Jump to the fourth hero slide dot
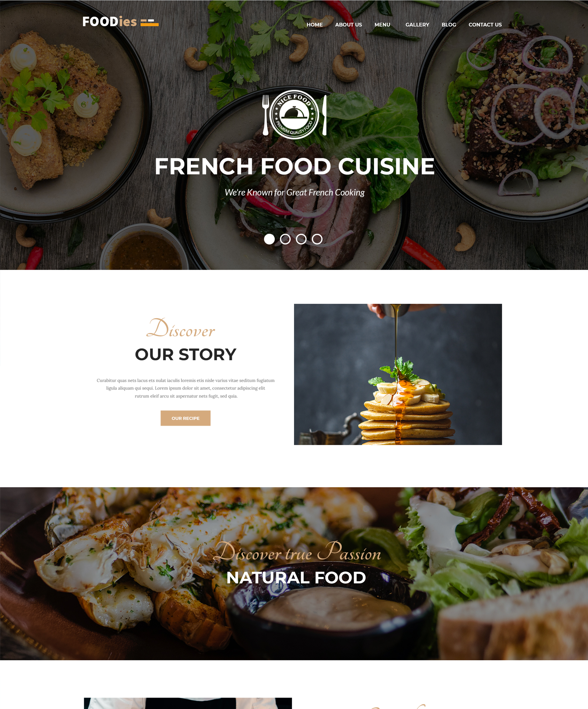588x709 pixels. click(317, 239)
